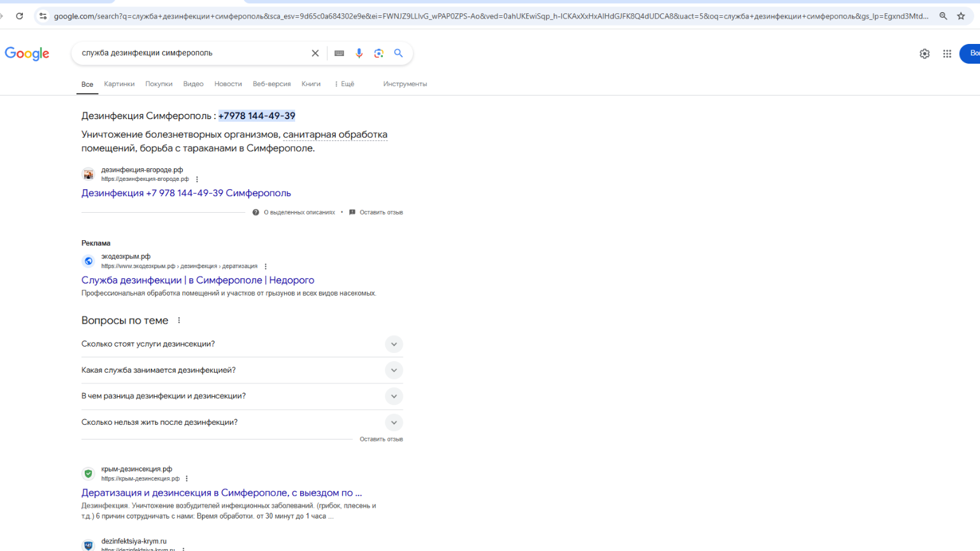Click the Вопросы по теме heading
Image resolution: width=980 pixels, height=551 pixels.
pyautogui.click(x=125, y=320)
